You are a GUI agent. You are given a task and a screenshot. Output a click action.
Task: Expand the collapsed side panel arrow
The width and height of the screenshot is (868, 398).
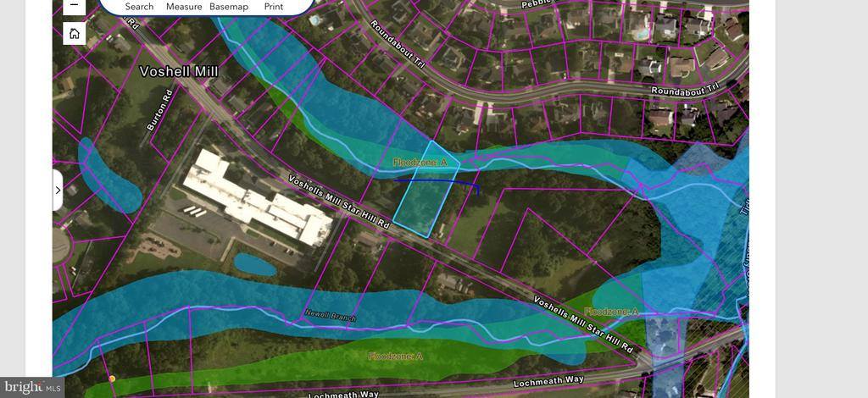tap(58, 190)
